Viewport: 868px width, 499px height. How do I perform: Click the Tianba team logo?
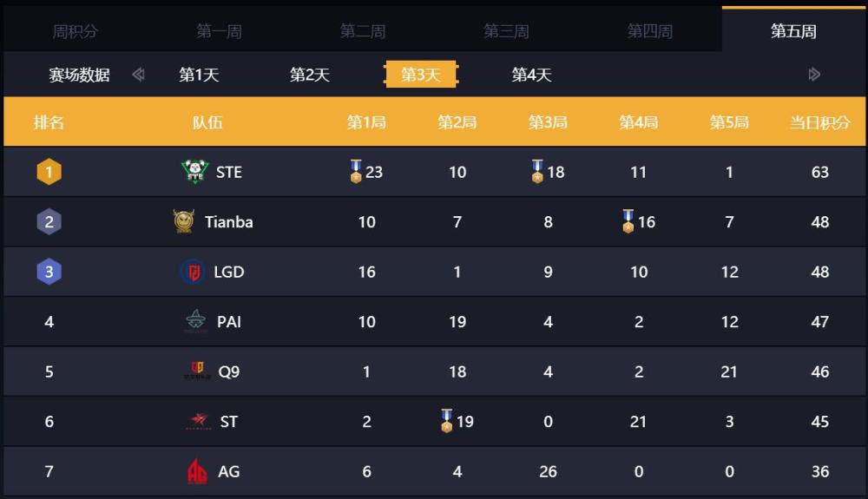[184, 221]
